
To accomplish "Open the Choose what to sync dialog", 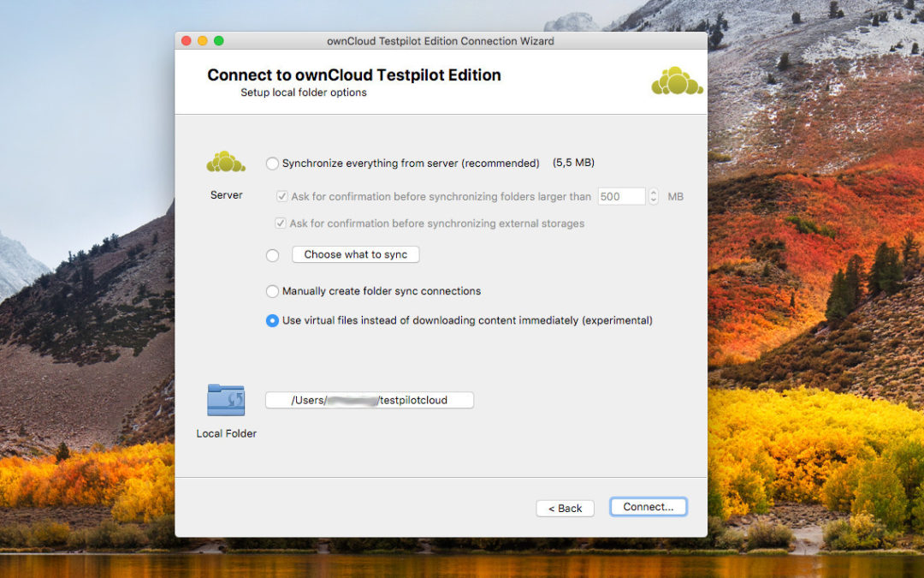I will click(355, 255).
